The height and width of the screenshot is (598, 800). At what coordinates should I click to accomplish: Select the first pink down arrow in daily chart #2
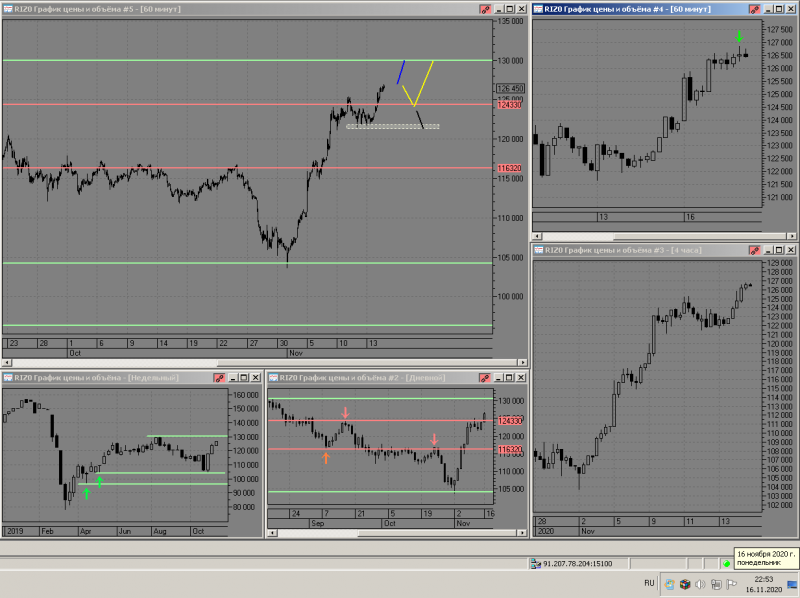pos(345,412)
